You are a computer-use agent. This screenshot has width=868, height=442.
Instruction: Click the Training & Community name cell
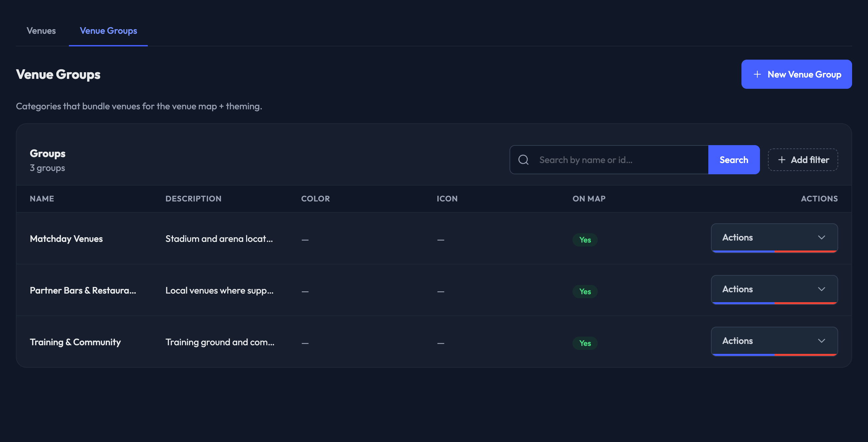click(75, 342)
